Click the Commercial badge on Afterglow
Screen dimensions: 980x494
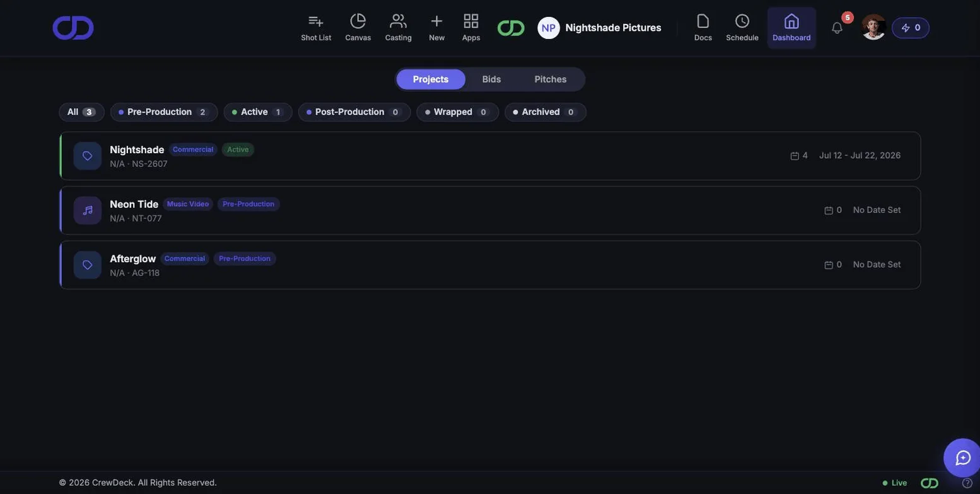point(185,259)
